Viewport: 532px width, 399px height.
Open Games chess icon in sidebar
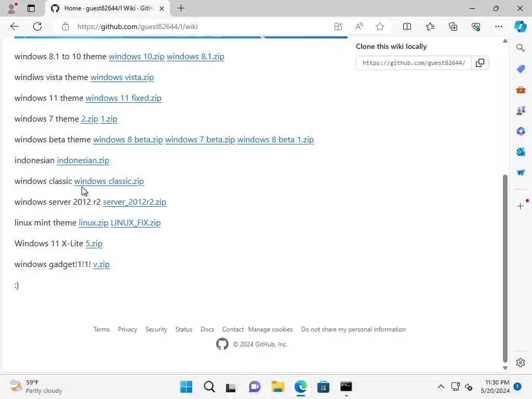[521, 110]
